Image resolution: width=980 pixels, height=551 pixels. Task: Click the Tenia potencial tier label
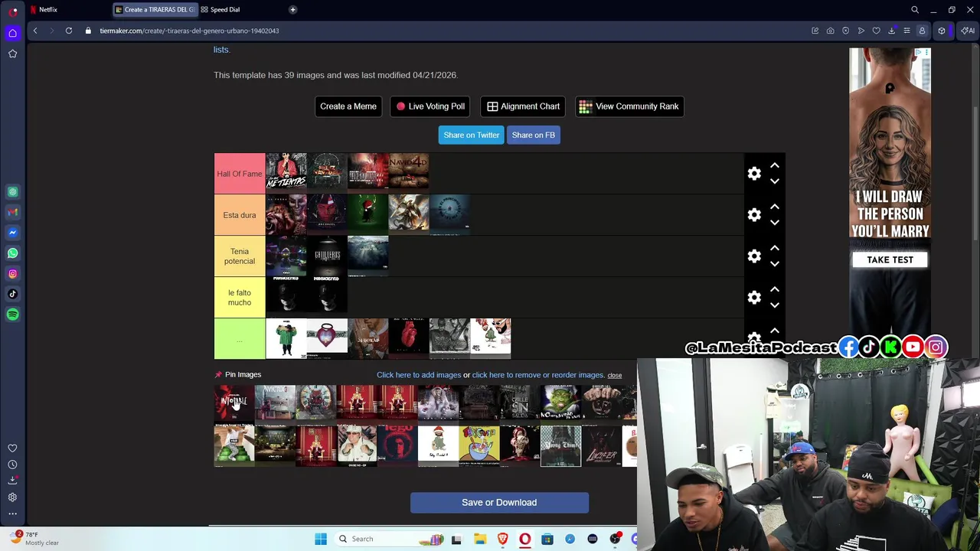240,256
